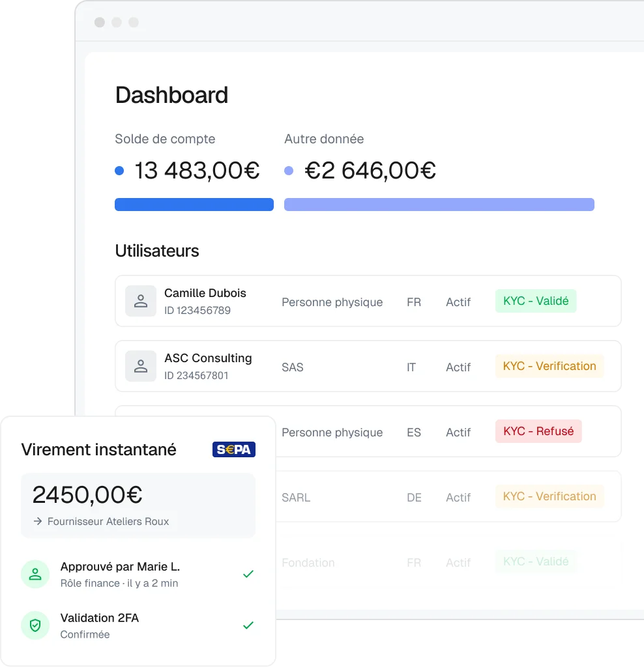Click KYC - Verification badge for ASC Consulting

549,366
